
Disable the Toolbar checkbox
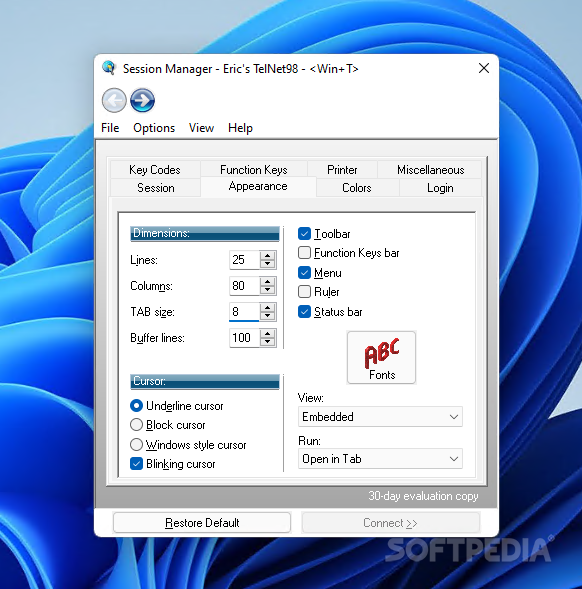point(304,234)
